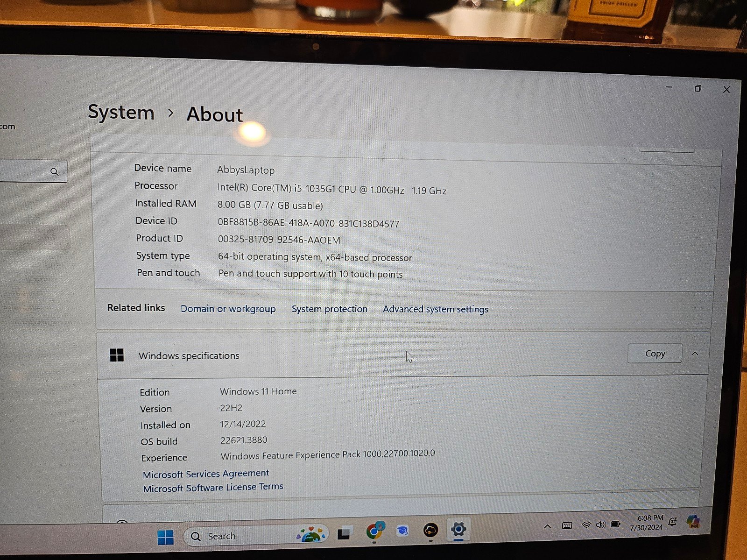Click device name value AbbysLaptop
The image size is (747, 560).
(x=246, y=170)
